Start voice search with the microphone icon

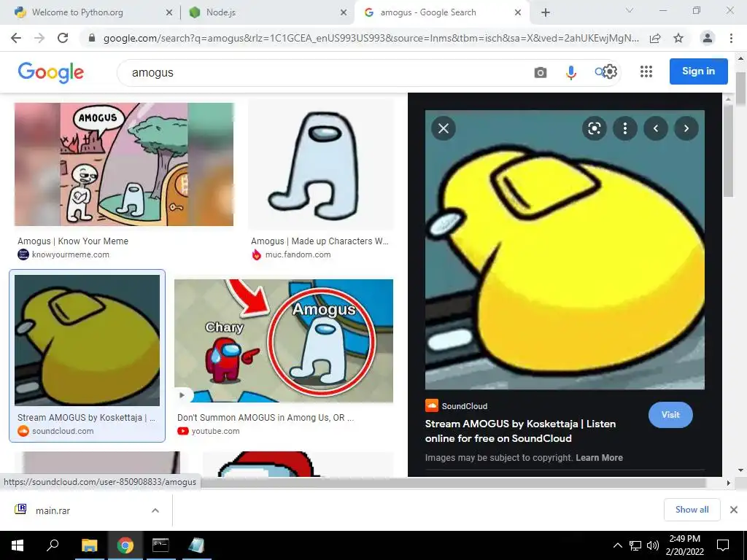click(570, 72)
